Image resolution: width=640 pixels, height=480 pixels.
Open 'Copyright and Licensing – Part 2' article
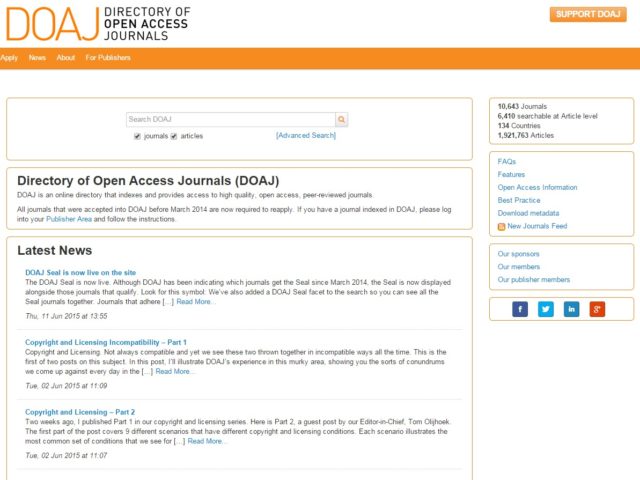80,412
